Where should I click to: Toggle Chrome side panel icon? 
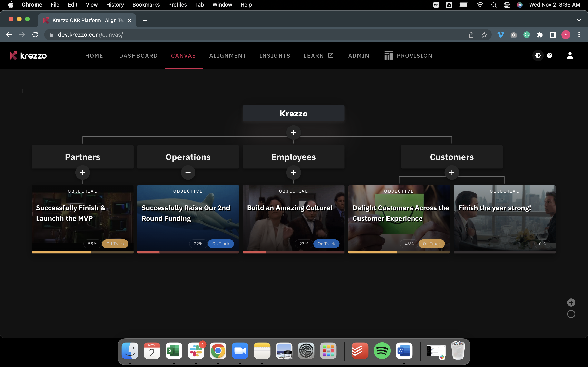point(553,35)
